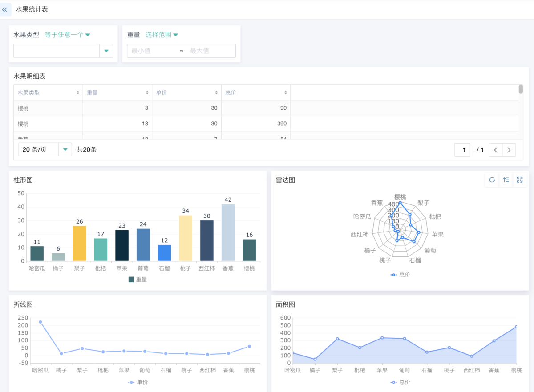Expand radar chart to fullscreen
This screenshot has width=534, height=392.
pyautogui.click(x=519, y=180)
